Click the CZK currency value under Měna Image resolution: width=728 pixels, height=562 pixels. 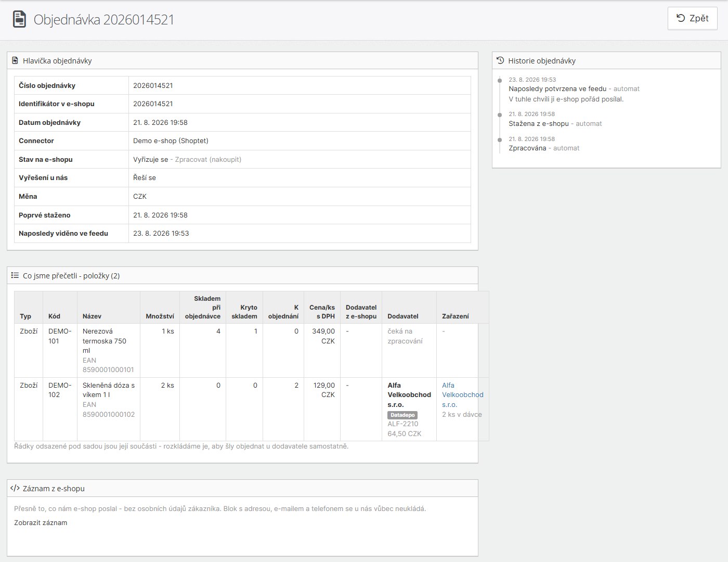point(140,196)
